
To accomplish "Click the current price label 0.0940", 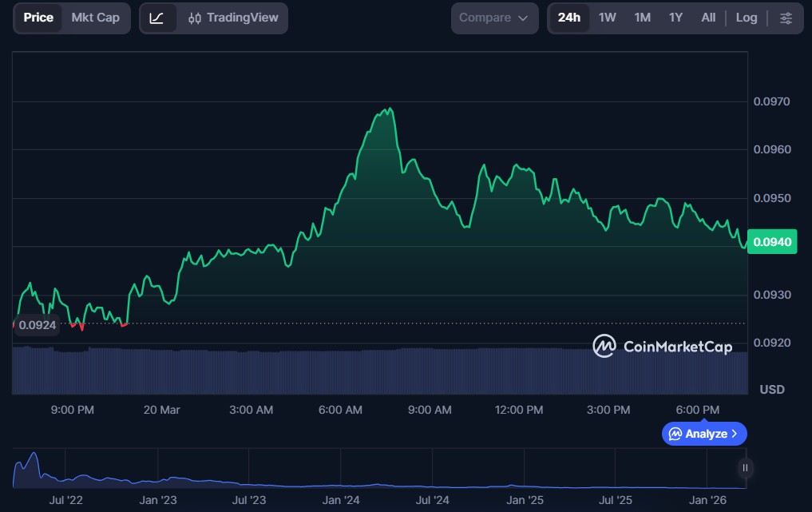I will 773,242.
